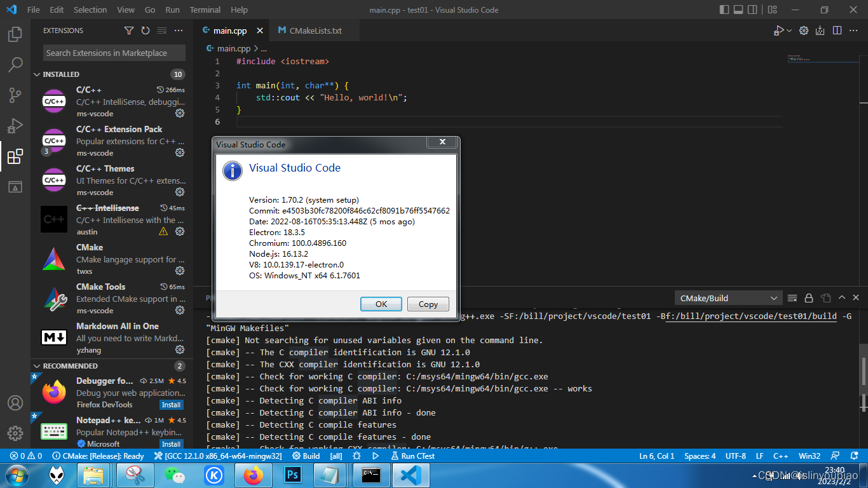Open the Terminal menu
This screenshot has height=488, width=868.
205,10
